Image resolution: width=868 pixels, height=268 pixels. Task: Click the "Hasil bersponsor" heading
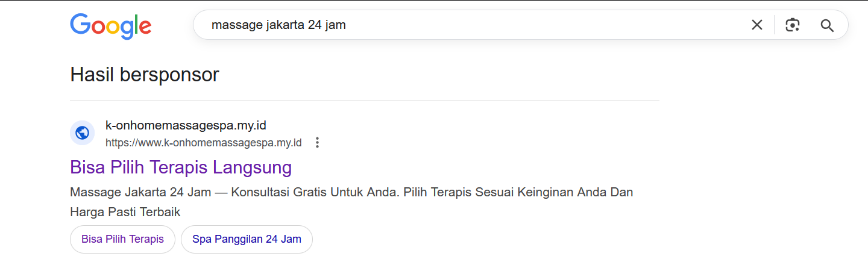pyautogui.click(x=145, y=75)
